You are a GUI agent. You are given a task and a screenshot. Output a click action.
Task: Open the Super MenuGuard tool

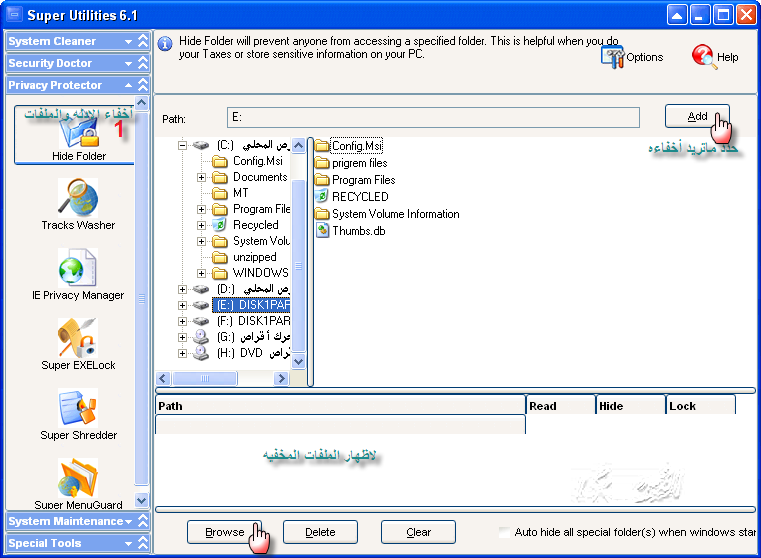point(78,483)
